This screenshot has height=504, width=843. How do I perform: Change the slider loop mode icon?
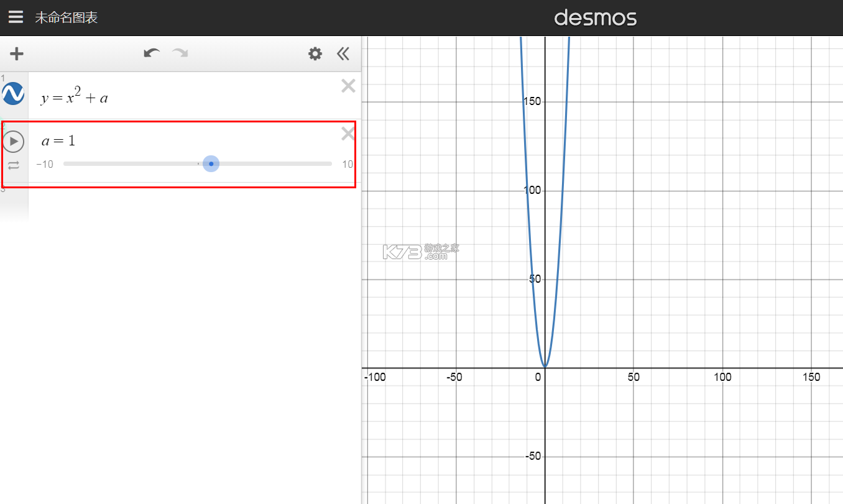(x=14, y=165)
